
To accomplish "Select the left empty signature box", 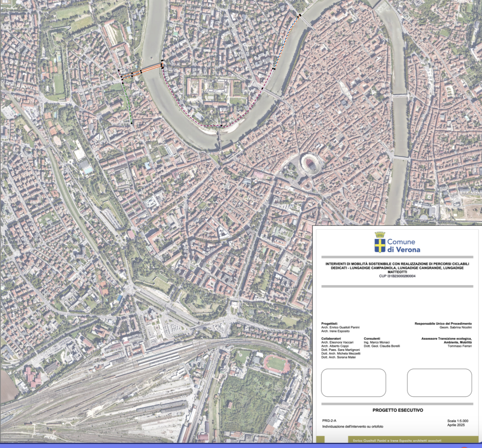I will (x=354, y=383).
